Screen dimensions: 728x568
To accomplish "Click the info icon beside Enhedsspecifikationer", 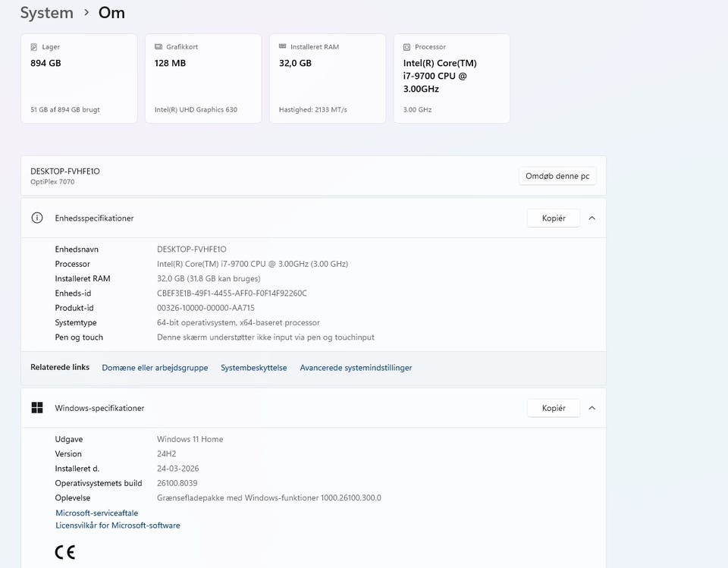I will tap(37, 218).
